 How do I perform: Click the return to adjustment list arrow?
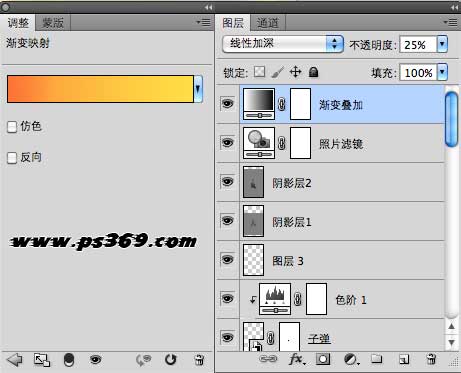[x=15, y=360]
